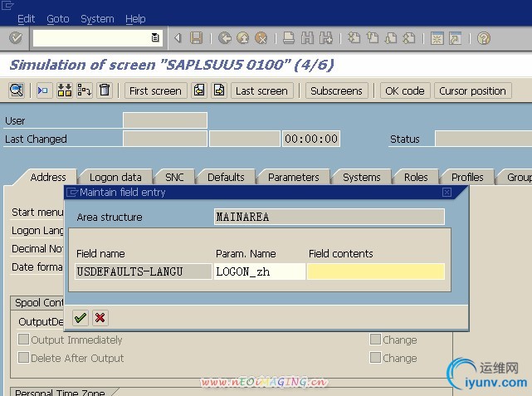Open the Help menu
The width and height of the screenshot is (532, 396).
click(x=135, y=18)
